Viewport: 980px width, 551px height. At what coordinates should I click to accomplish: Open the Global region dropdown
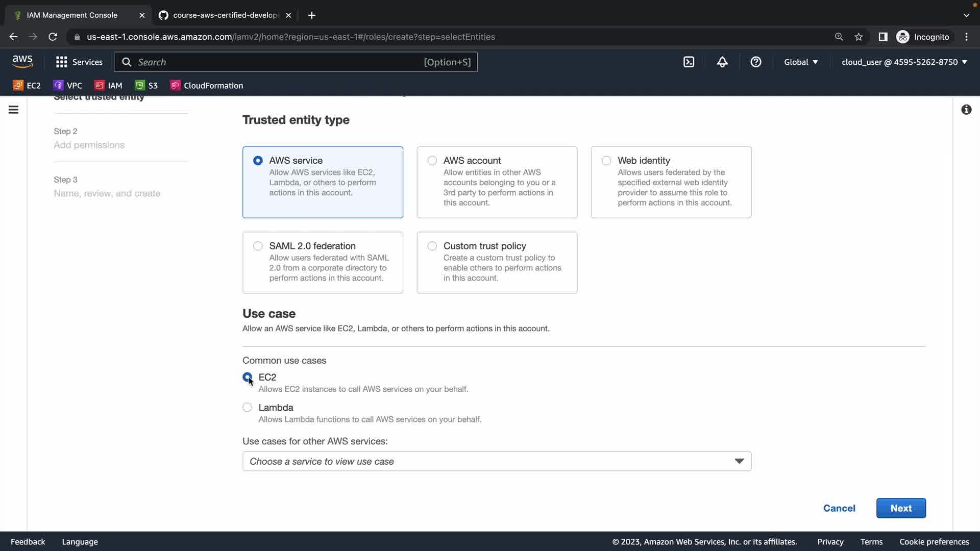[801, 62]
